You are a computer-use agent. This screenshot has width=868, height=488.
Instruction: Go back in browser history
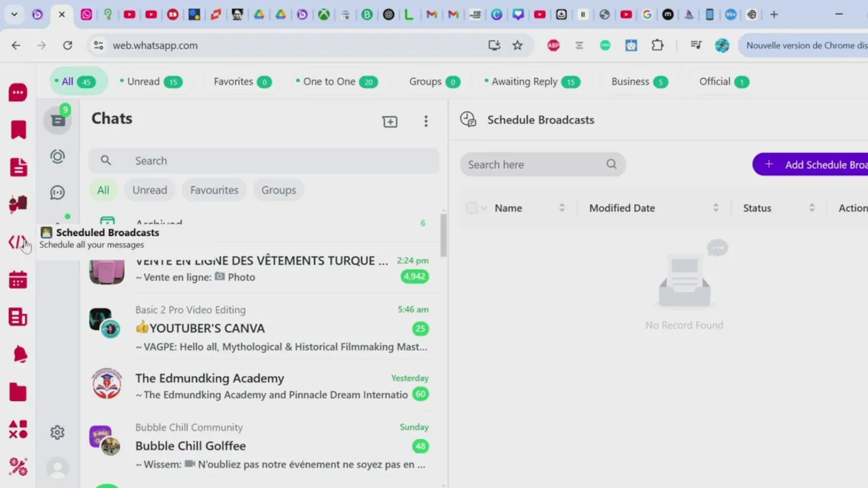[16, 45]
